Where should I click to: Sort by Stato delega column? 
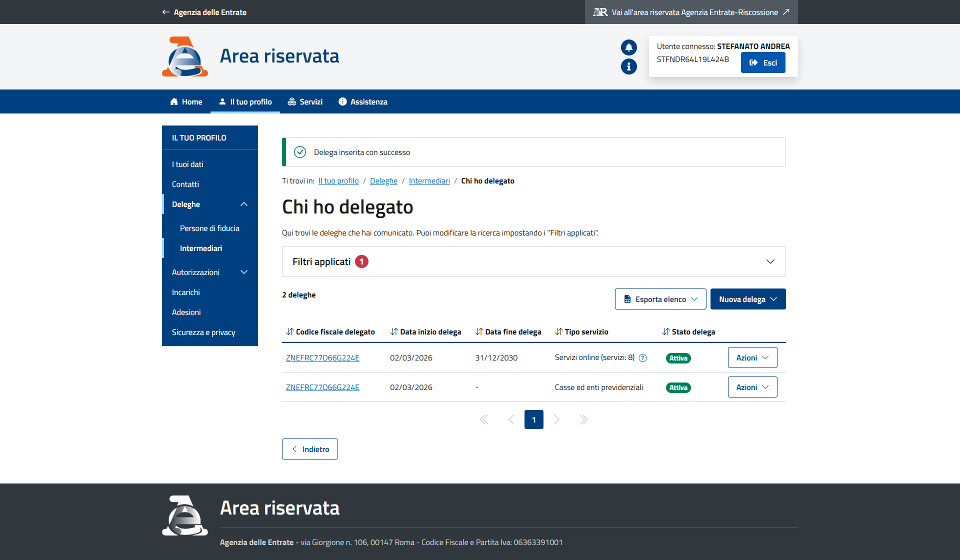(688, 332)
